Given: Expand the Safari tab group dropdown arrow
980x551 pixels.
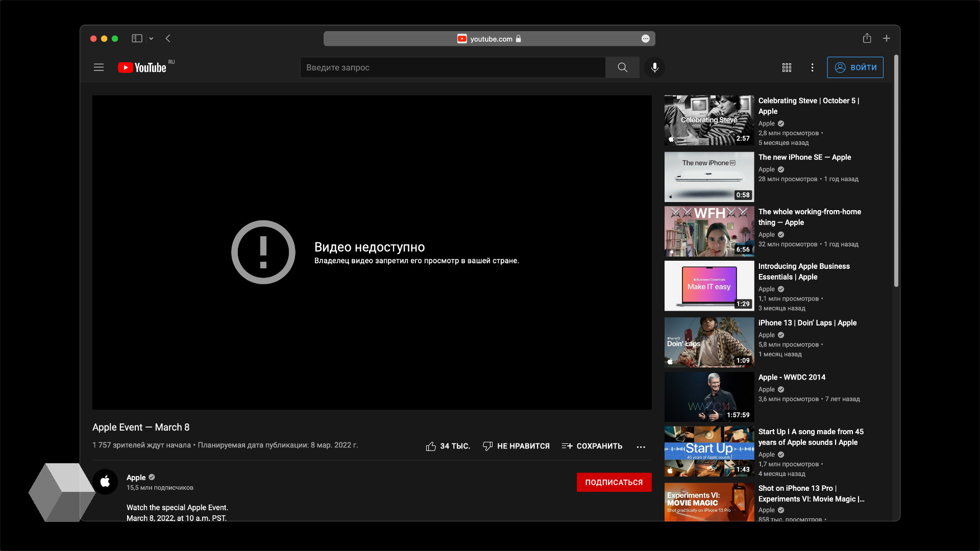Looking at the screenshot, I should click(x=151, y=38).
